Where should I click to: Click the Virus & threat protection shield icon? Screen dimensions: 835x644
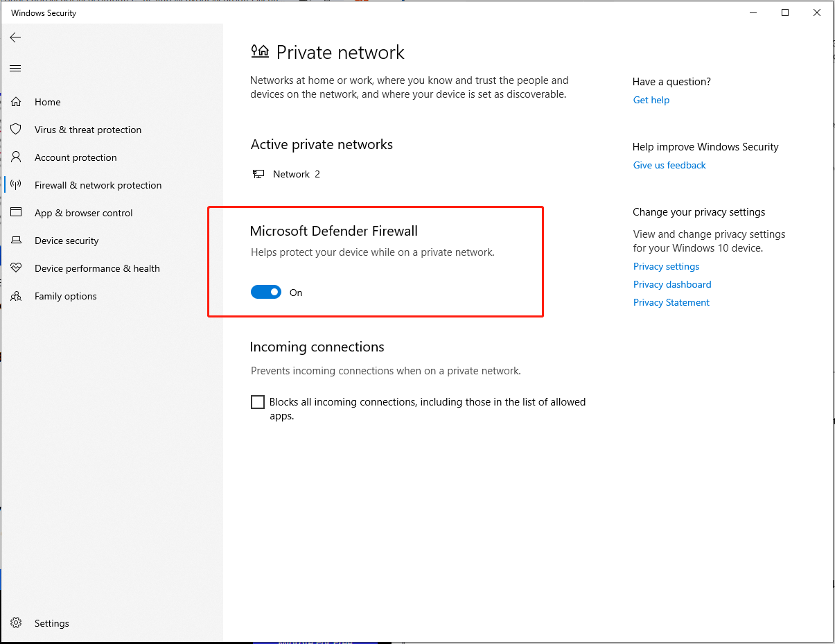16,130
